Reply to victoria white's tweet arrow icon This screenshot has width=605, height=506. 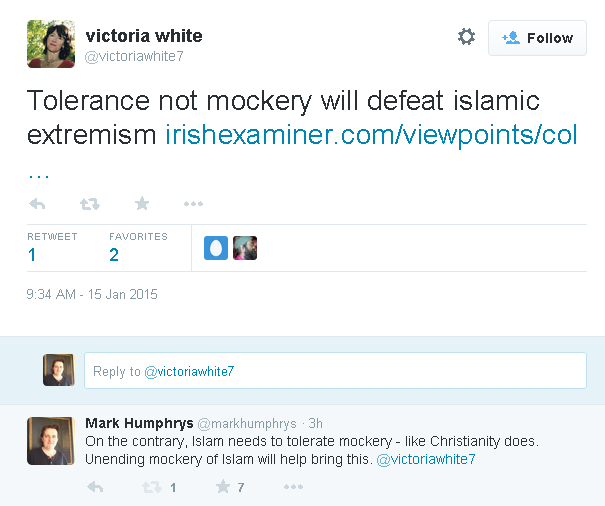[x=37, y=203]
